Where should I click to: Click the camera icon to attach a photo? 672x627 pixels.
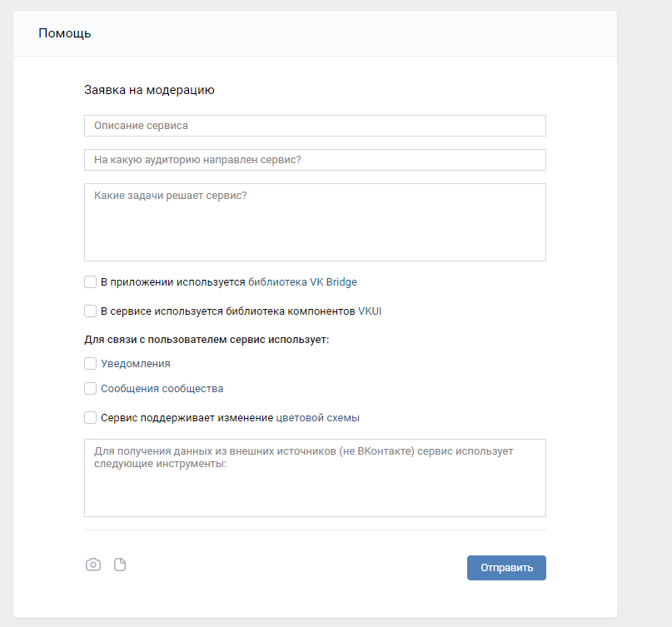click(x=93, y=565)
